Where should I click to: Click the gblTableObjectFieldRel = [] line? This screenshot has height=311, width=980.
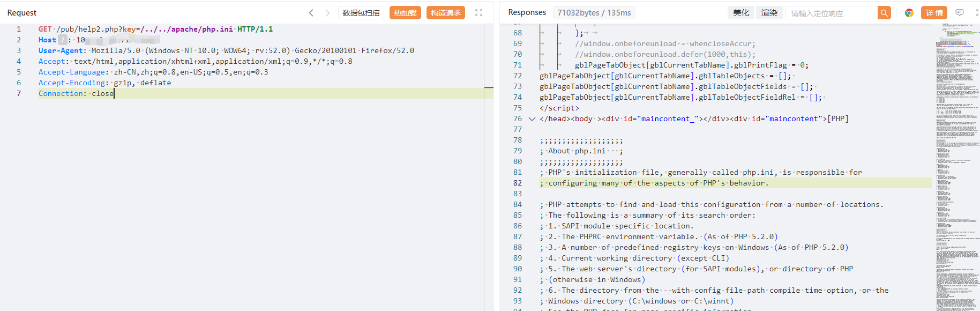[x=680, y=98]
